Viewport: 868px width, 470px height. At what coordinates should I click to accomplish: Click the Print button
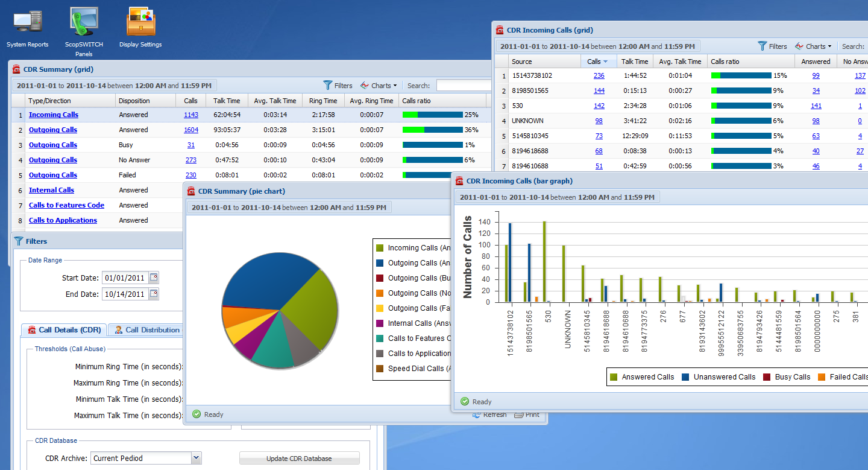point(527,414)
